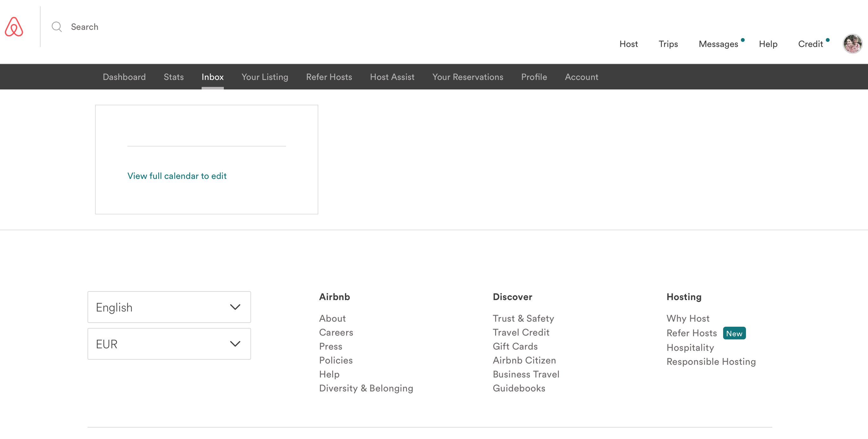The height and width of the screenshot is (439, 868).
Task: Click the Airbnb logo icon
Action: 14,27
